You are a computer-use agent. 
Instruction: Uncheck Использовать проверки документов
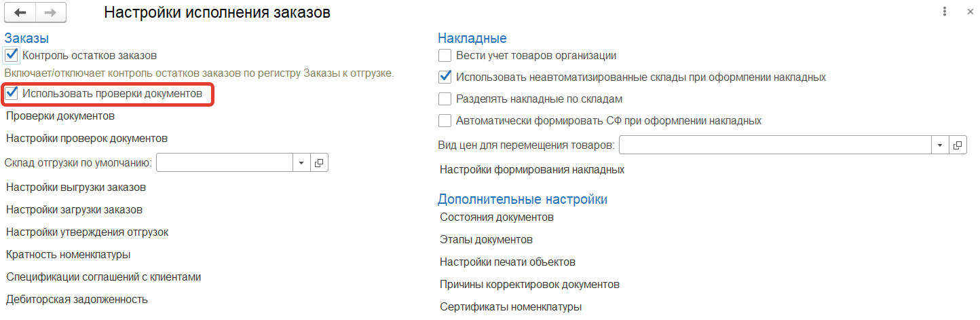click(11, 94)
